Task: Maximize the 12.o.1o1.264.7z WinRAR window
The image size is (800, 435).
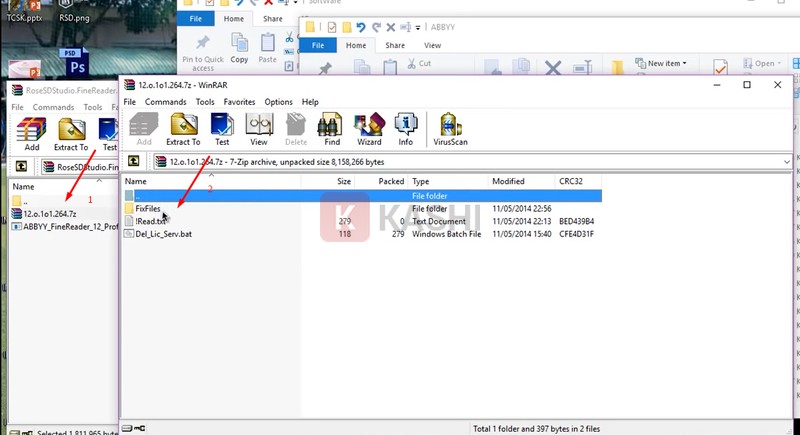Action: point(747,85)
